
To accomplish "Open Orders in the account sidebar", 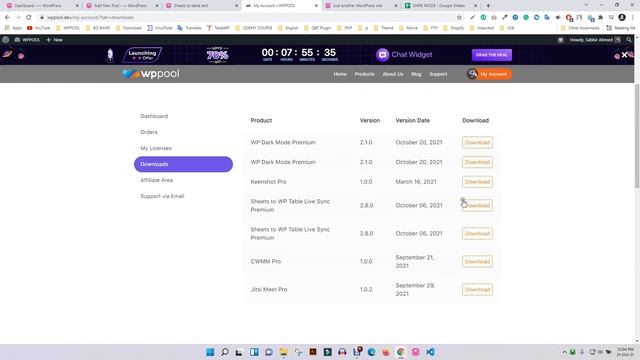I will (149, 132).
